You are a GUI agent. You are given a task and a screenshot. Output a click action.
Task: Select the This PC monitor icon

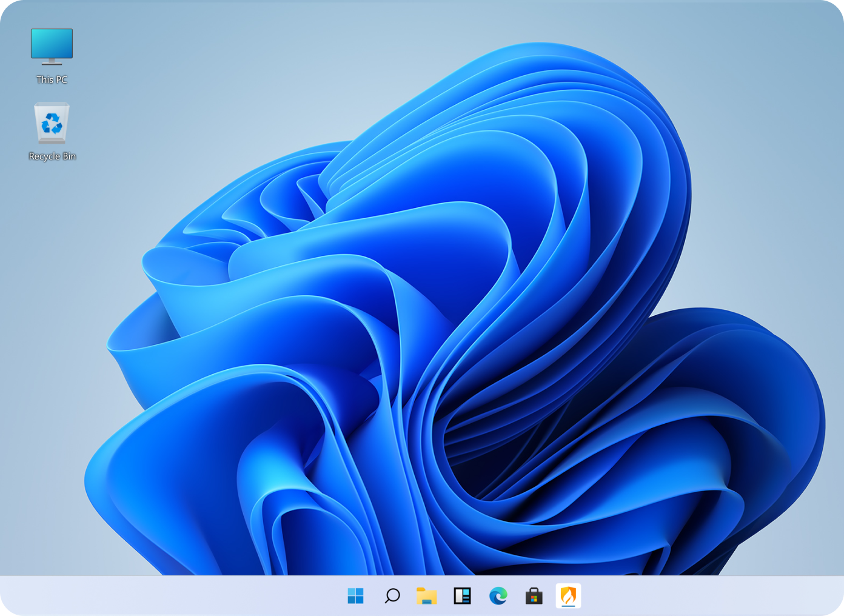coord(52,46)
